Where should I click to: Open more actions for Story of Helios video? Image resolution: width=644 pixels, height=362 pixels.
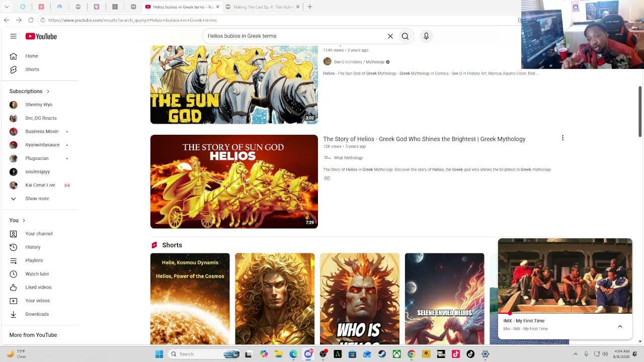[562, 138]
